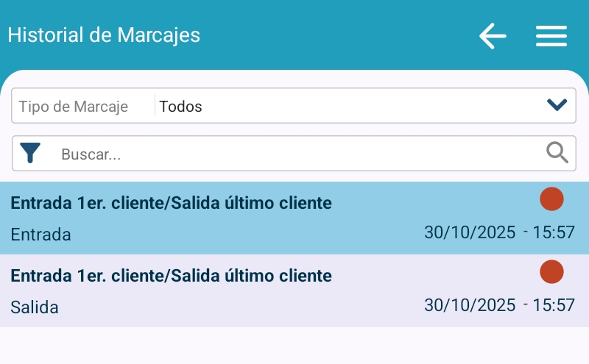Go back using the arrow icon
Image resolution: width=589 pixels, height=364 pixels.
493,35
